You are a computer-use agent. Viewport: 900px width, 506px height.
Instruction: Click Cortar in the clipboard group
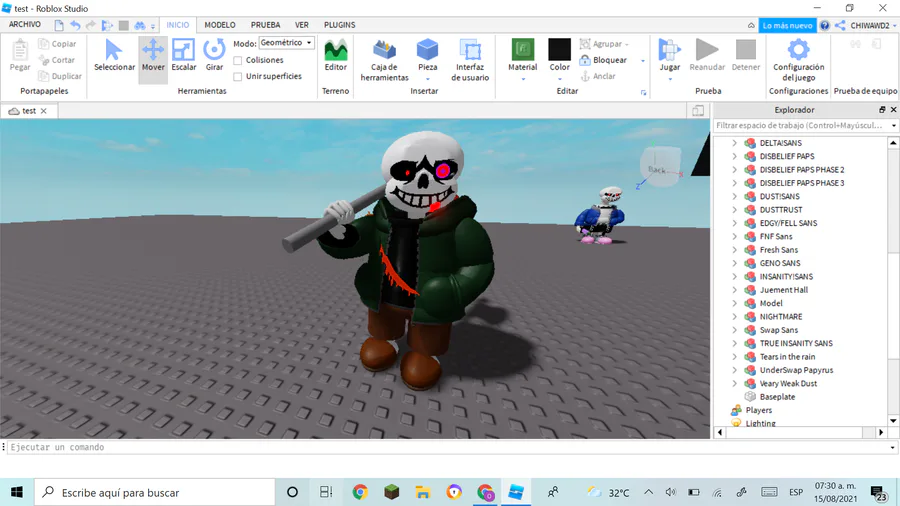[57, 60]
